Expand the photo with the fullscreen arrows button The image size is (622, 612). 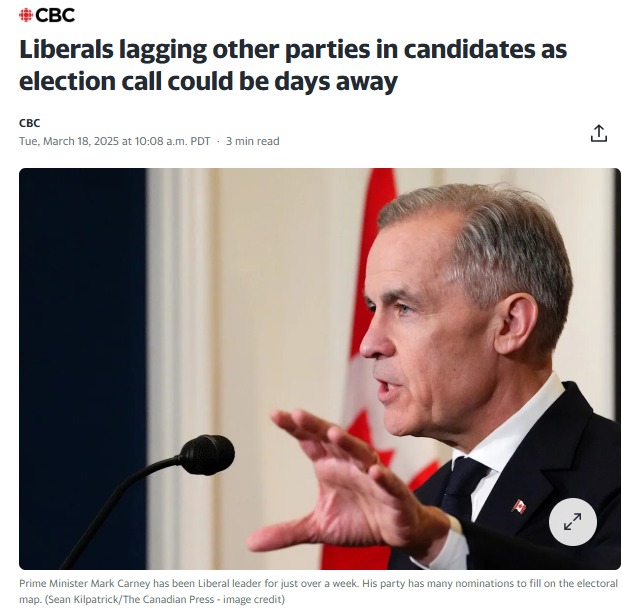[572, 522]
